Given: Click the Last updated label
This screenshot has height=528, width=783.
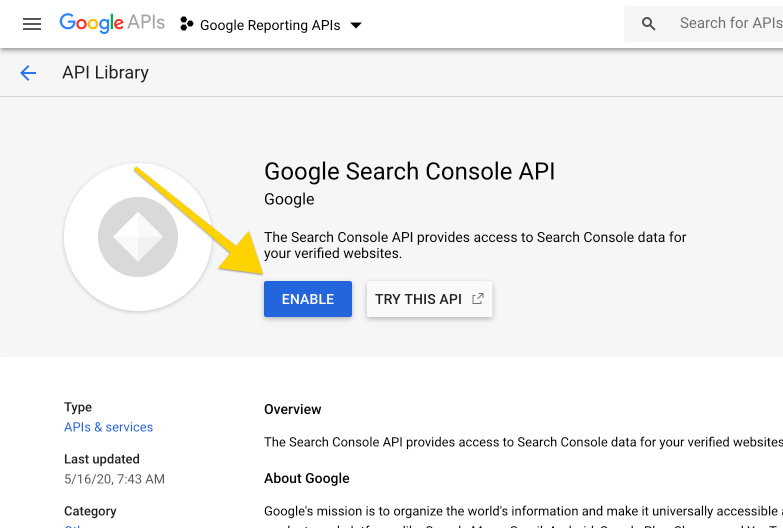Looking at the screenshot, I should coord(102,459).
